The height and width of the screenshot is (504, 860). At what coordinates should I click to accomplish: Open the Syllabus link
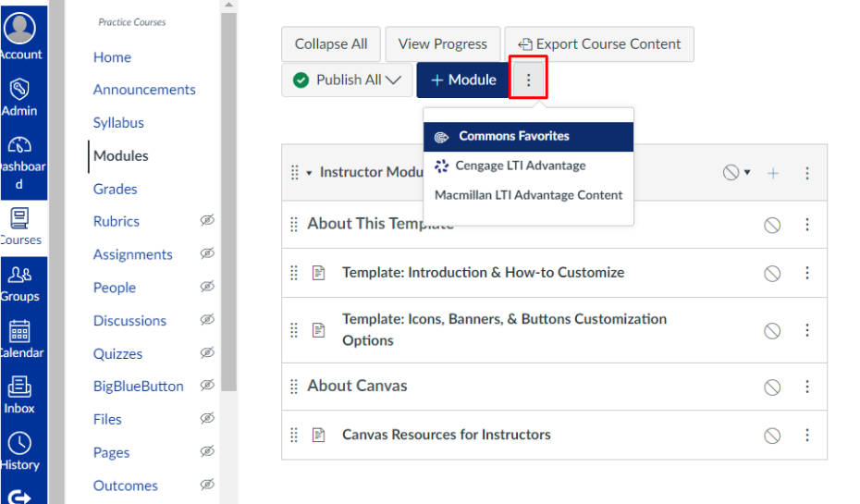(x=118, y=123)
